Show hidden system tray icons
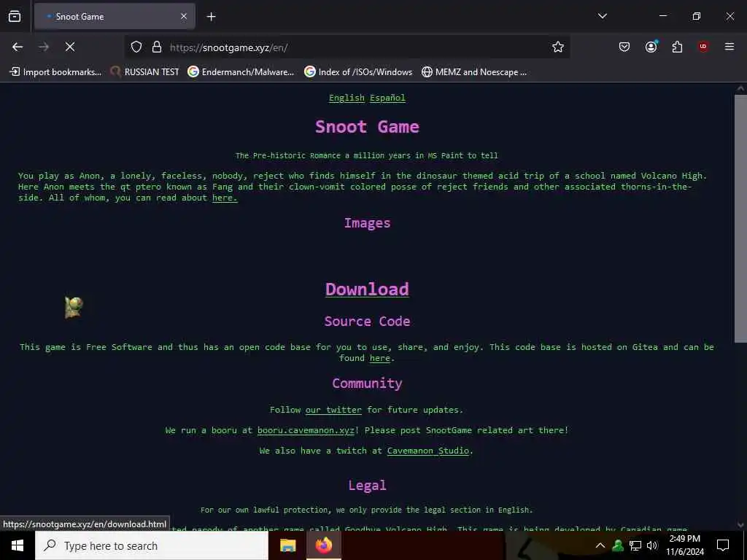 (x=600, y=545)
